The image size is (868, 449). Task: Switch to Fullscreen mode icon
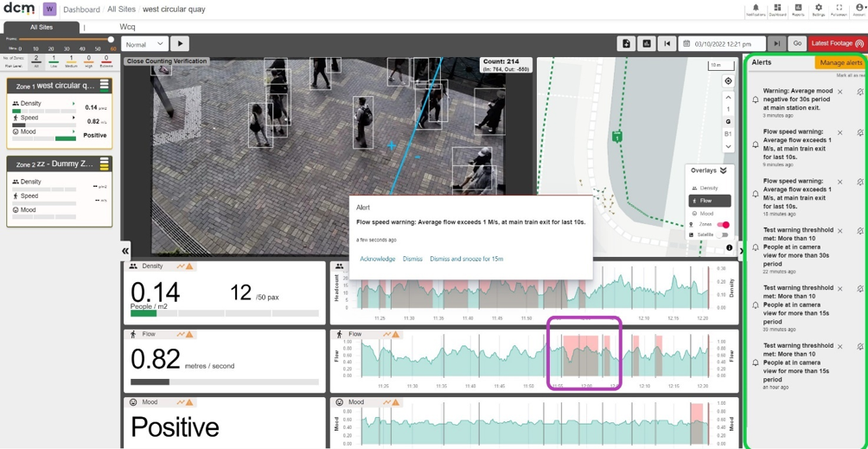coord(839,8)
